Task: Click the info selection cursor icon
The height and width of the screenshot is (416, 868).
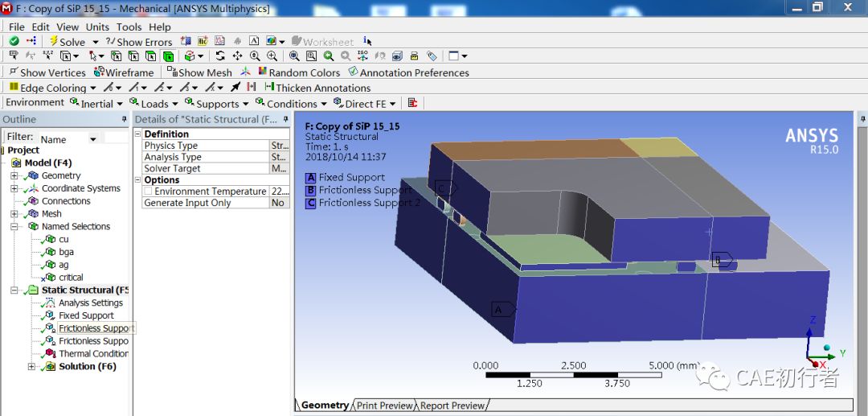Action: point(367,42)
